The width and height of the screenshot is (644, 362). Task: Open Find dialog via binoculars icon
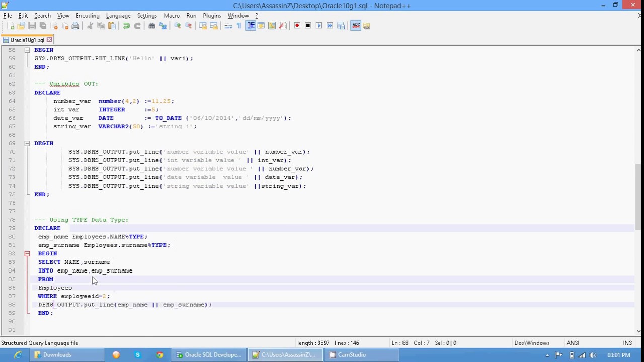tap(151, 26)
